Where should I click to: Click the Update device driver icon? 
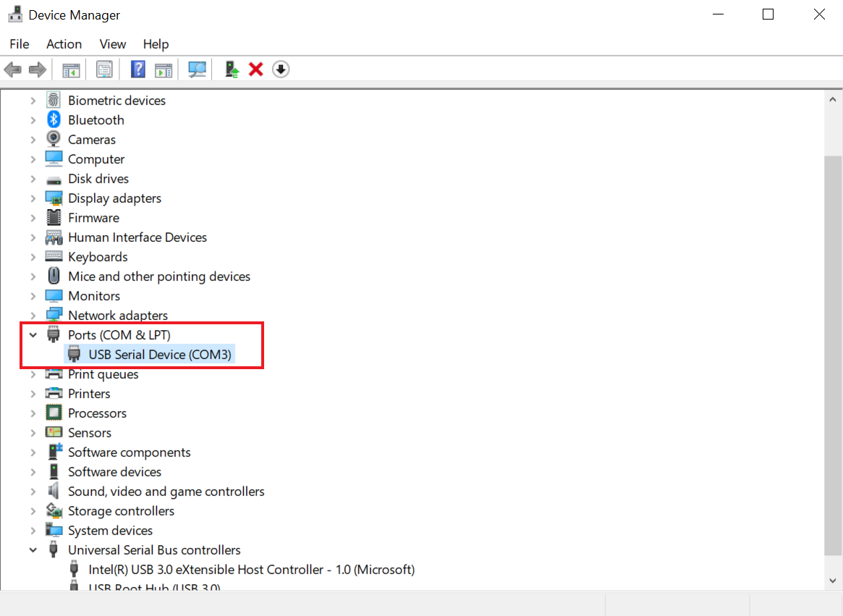[232, 69]
